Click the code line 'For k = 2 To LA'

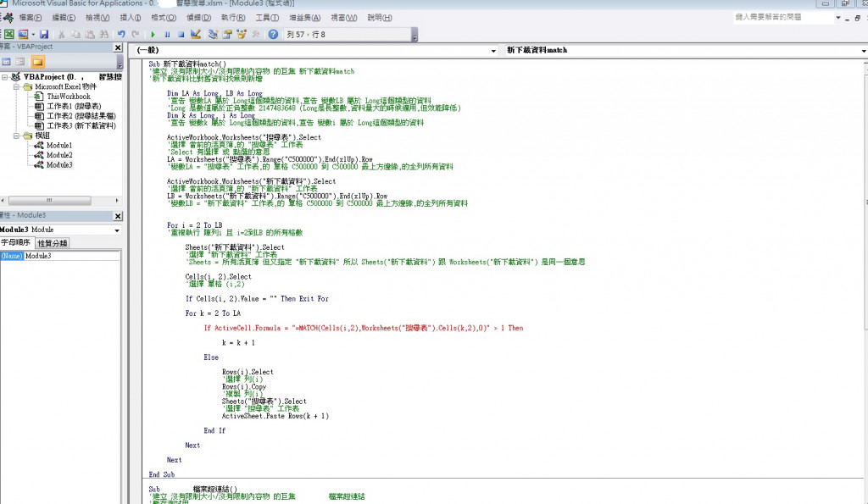[213, 313]
